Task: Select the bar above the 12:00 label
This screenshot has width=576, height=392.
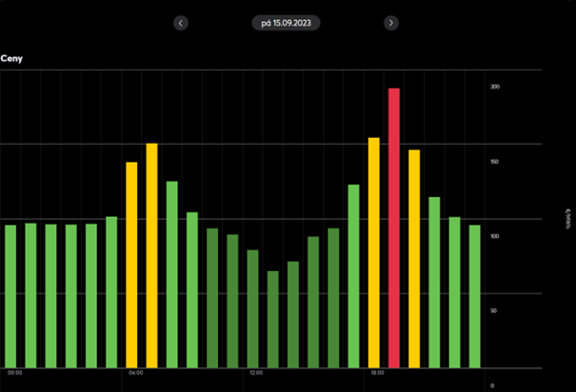Action: click(253, 308)
